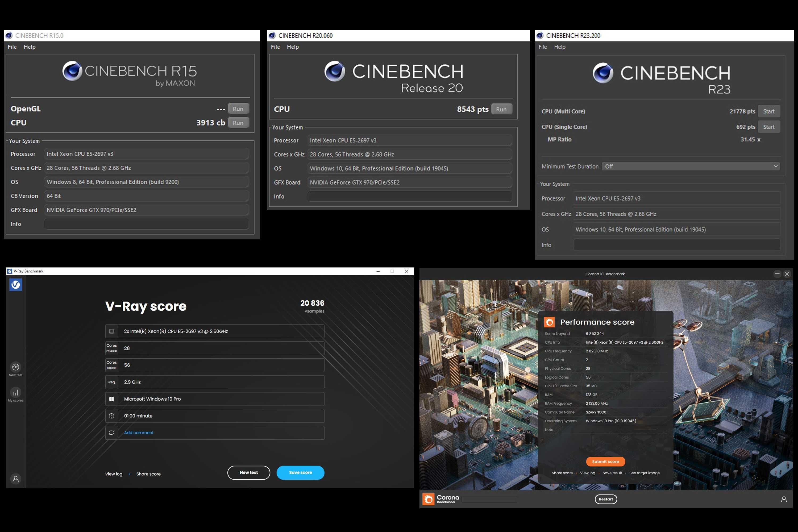Click the Windows logo icon in V-Ray
Image resolution: width=798 pixels, height=532 pixels.
pos(111,399)
